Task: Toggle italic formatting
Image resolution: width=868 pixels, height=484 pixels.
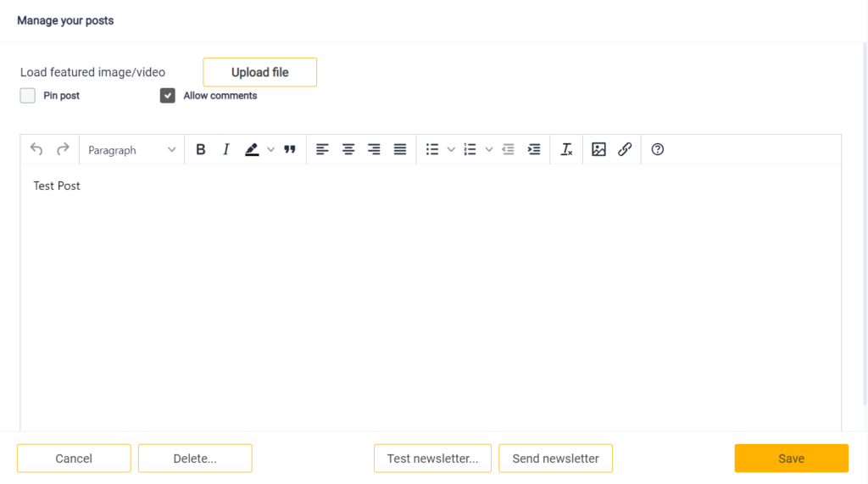Action: pos(225,149)
